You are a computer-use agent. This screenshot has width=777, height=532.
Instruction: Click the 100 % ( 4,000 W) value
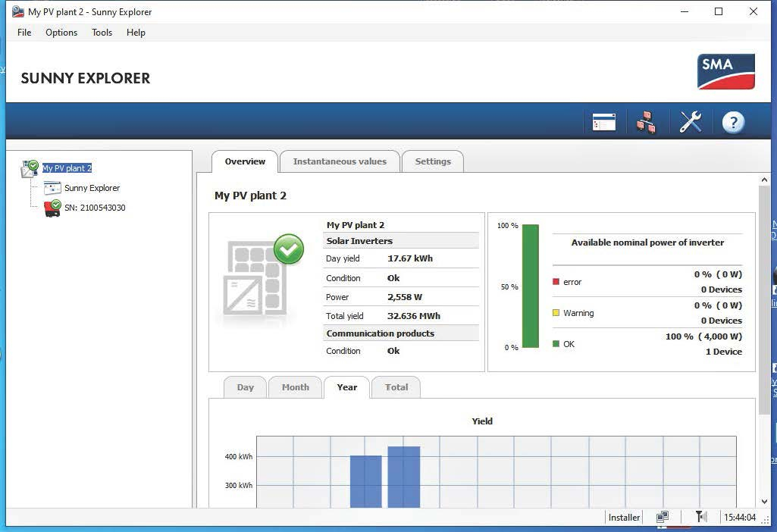coord(703,336)
